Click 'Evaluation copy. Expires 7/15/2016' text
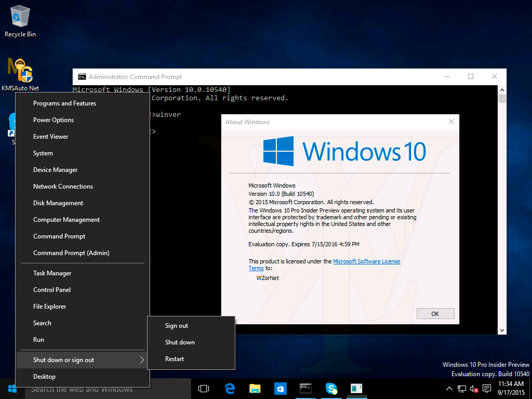Screen dimensions: 532x399 (303, 244)
